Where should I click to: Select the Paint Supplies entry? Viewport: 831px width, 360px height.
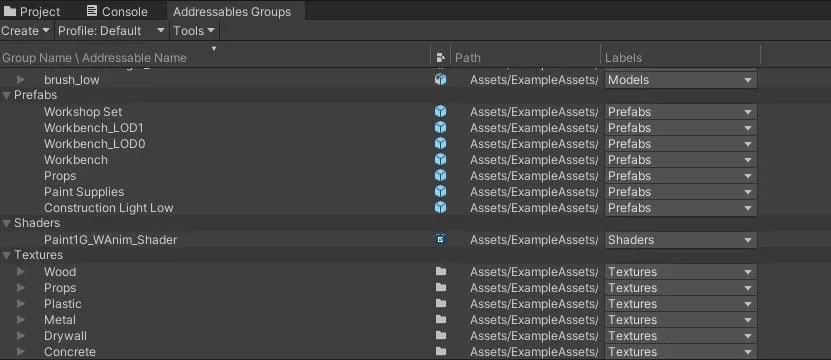84,191
